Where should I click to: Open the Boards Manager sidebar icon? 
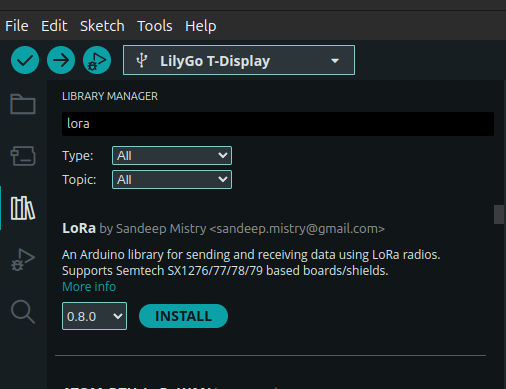(23, 156)
